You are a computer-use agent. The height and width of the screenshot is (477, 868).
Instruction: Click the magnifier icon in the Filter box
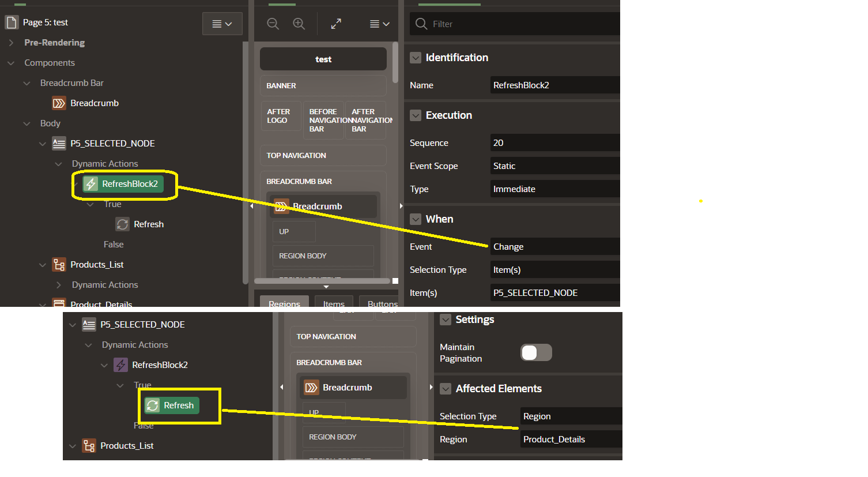pyautogui.click(x=421, y=24)
